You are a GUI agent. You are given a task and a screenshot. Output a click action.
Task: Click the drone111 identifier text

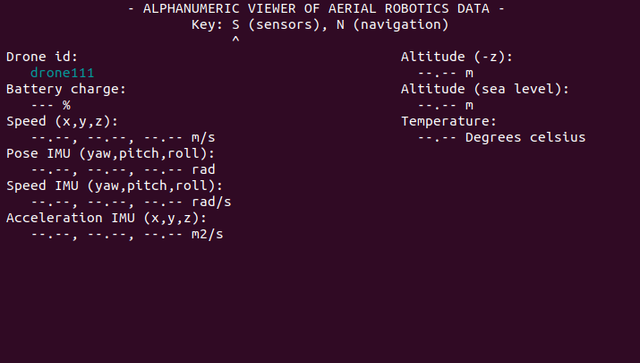pos(62,73)
